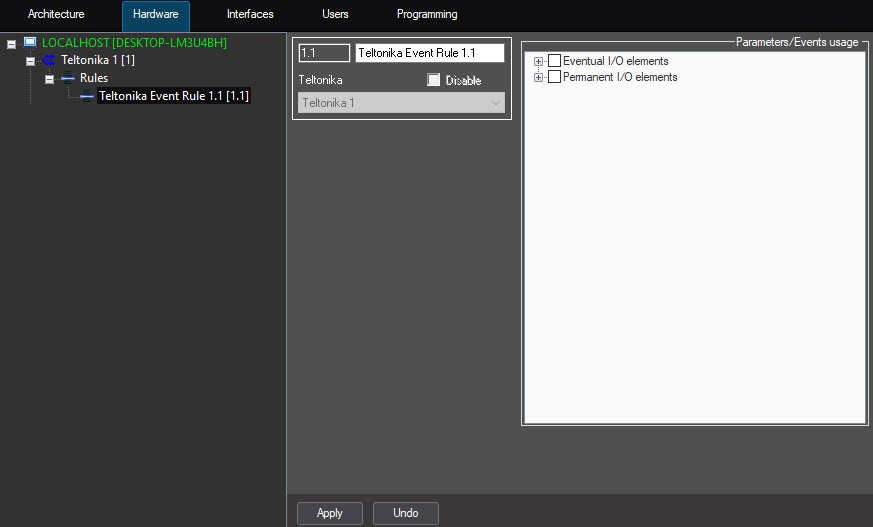Open the Teltonika 1 dropdown
The width and height of the screenshot is (873, 527).
click(x=401, y=103)
